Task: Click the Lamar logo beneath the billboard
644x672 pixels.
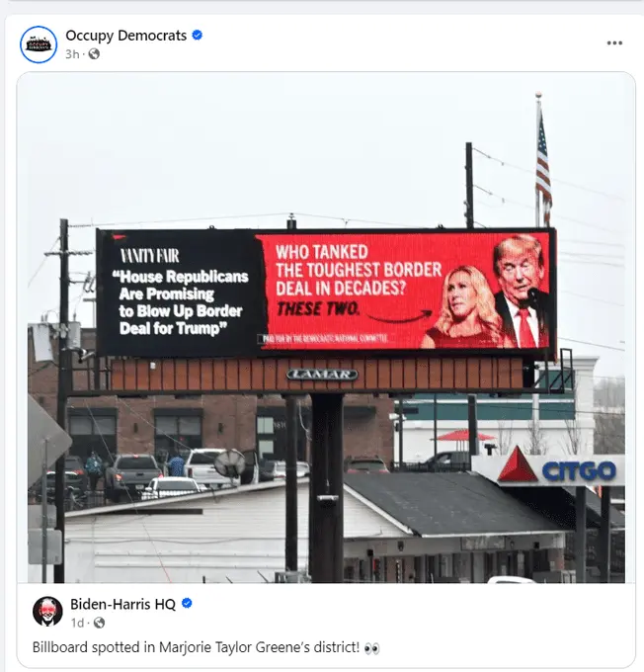Action: point(322,375)
